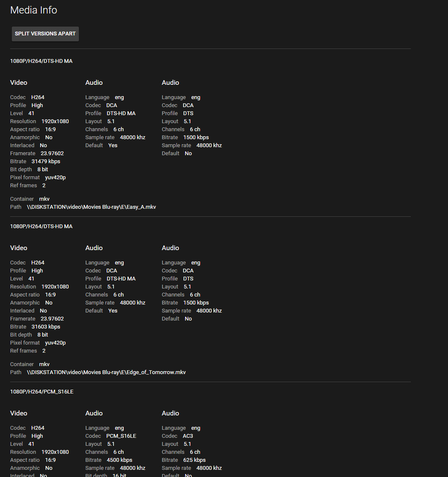Click the 4500 kbps audio bitrate value
This screenshot has width=448, height=477.
119,460
